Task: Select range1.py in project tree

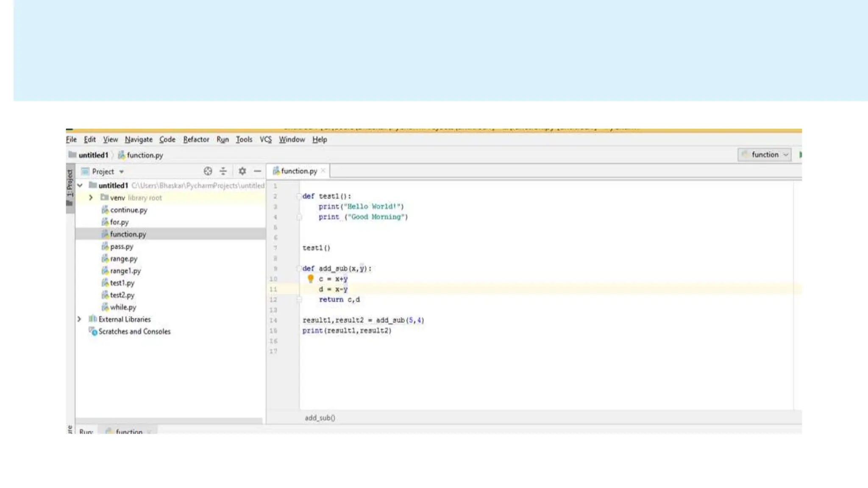Action: [121, 271]
